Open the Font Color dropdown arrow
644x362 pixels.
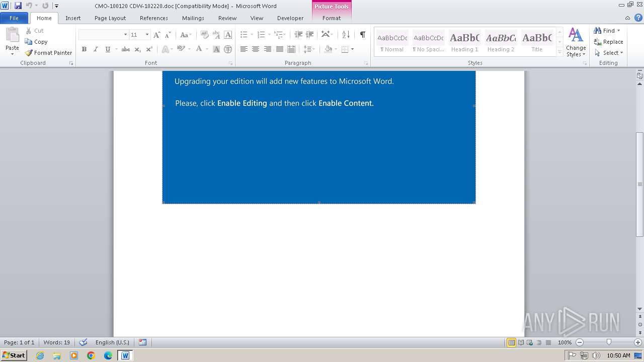pos(206,49)
